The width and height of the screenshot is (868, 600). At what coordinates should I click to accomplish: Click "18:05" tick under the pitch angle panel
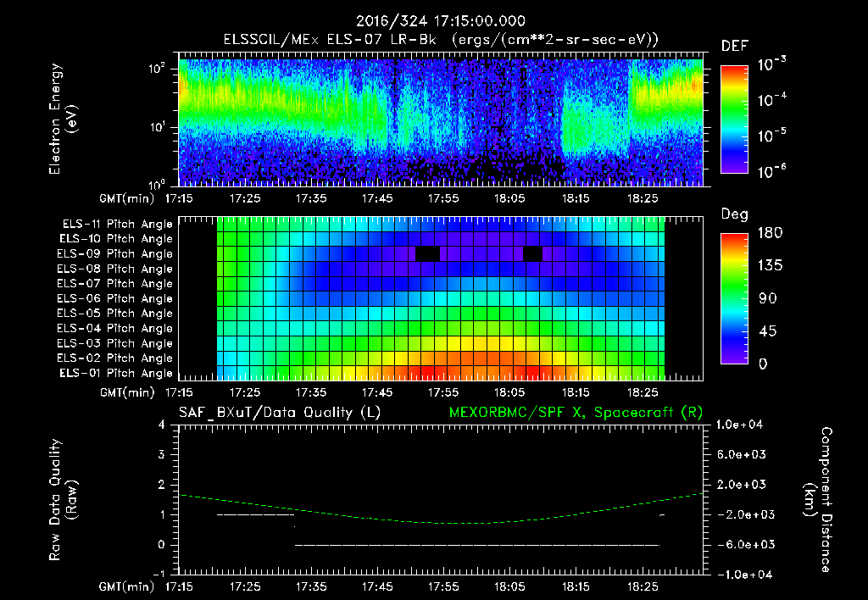[x=509, y=393]
